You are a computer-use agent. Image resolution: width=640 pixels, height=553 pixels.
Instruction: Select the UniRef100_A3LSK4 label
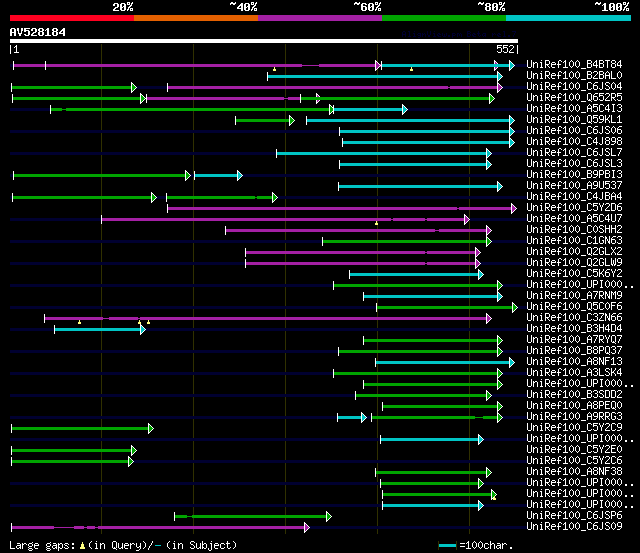574,373
